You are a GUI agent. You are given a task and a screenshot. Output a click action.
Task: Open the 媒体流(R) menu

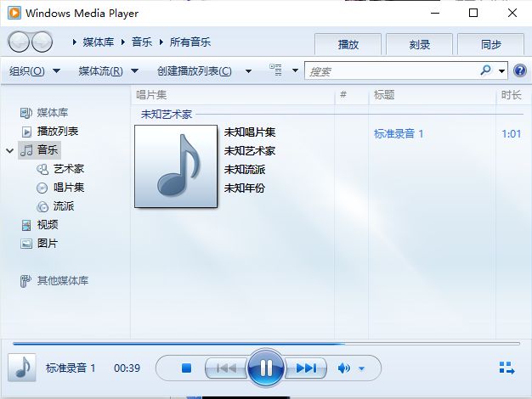108,71
